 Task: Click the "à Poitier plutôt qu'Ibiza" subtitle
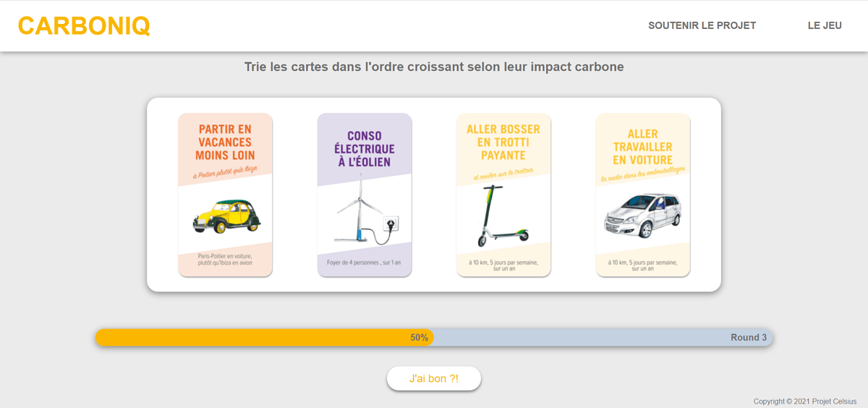[x=224, y=174]
